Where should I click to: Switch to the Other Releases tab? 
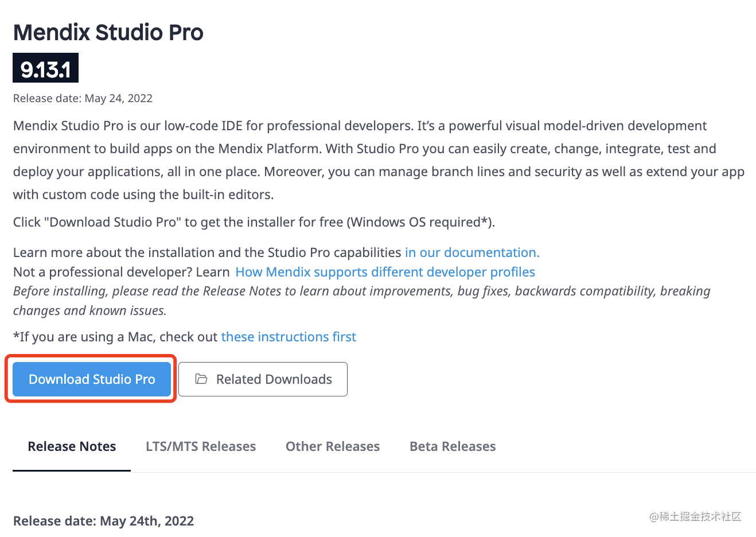coord(333,446)
